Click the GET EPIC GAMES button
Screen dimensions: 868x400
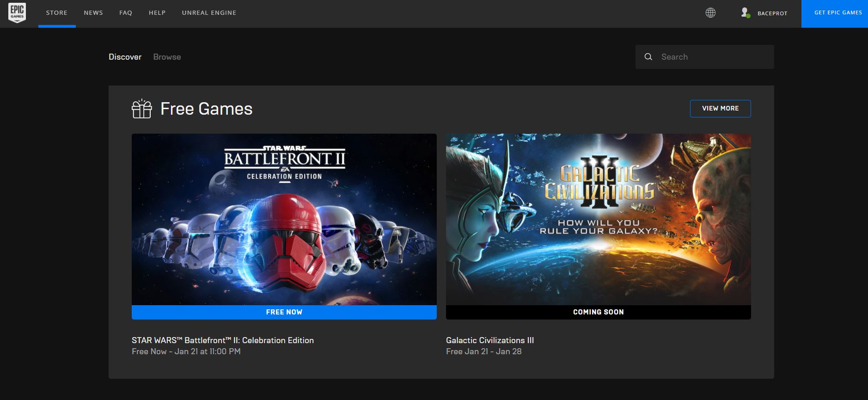pos(835,14)
